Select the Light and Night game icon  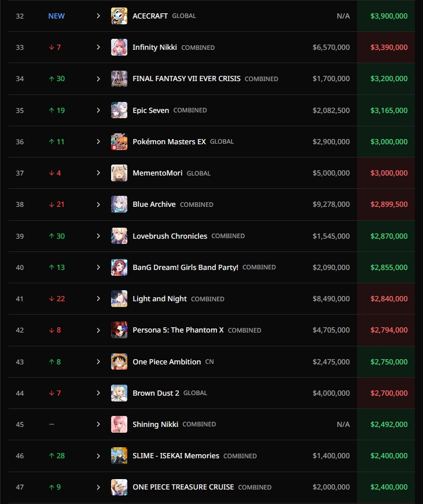(x=119, y=299)
